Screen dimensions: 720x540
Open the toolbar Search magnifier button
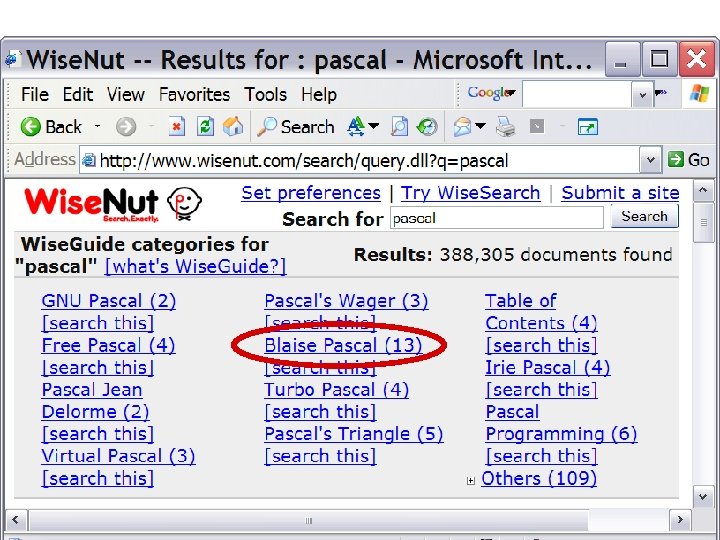[x=296, y=127]
